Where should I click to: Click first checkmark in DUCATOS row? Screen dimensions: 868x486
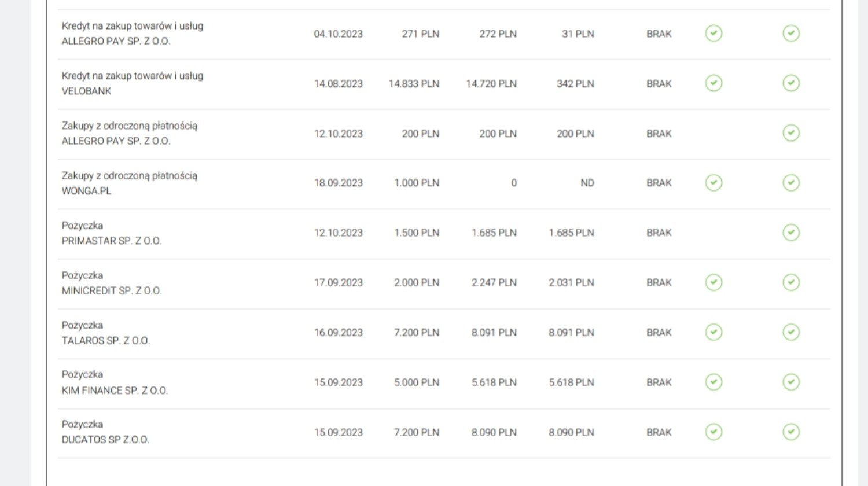[713, 432]
